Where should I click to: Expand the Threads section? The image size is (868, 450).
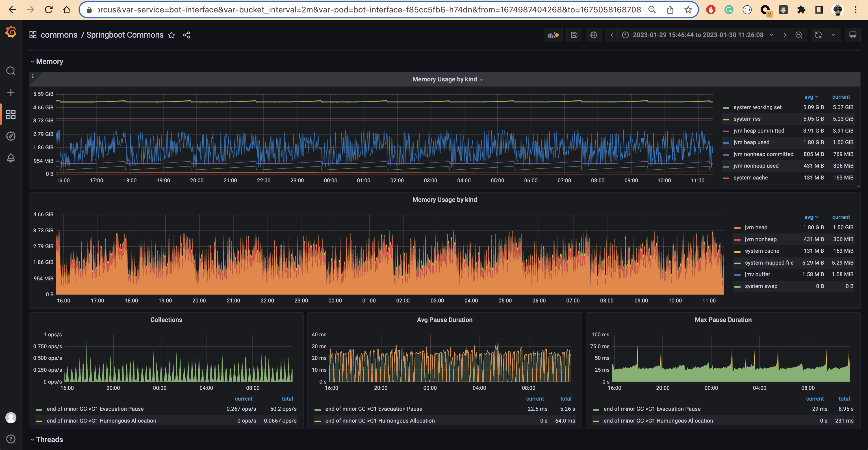click(x=49, y=439)
